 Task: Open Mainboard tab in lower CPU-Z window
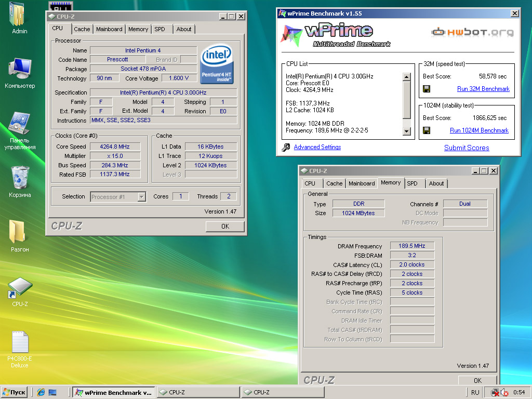click(362, 183)
